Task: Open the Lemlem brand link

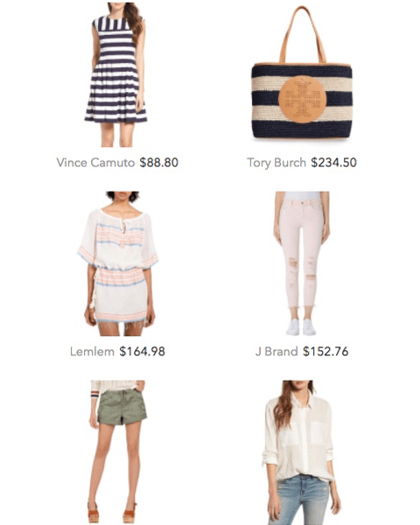Action: (92, 352)
